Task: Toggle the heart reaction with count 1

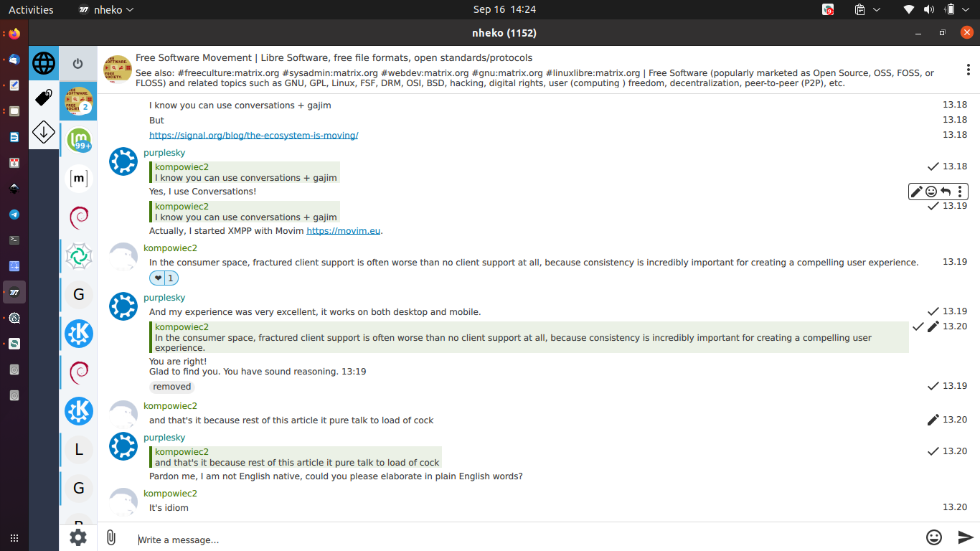Action: (x=164, y=278)
